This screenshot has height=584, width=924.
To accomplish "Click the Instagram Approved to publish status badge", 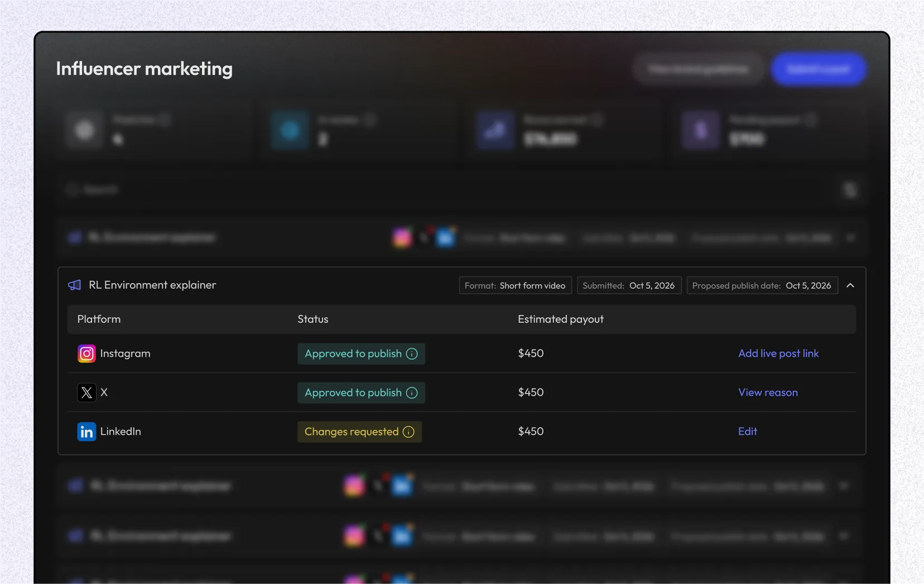I will click(361, 354).
